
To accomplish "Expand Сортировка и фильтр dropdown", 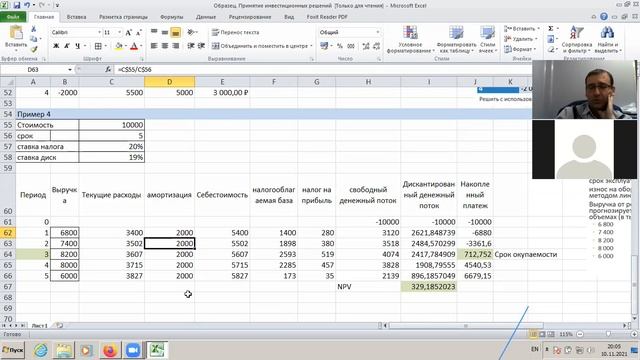I will pos(577,40).
